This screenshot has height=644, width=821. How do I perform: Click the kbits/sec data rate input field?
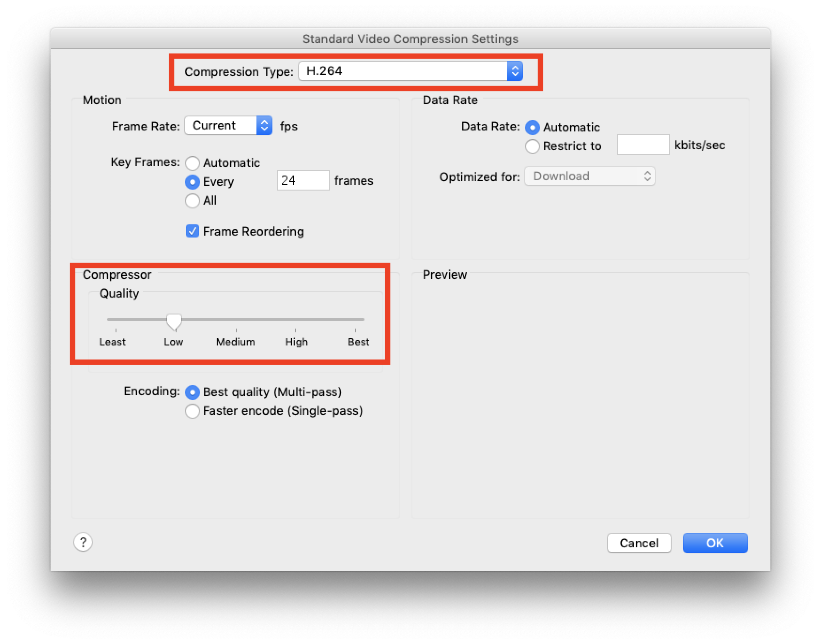643,145
